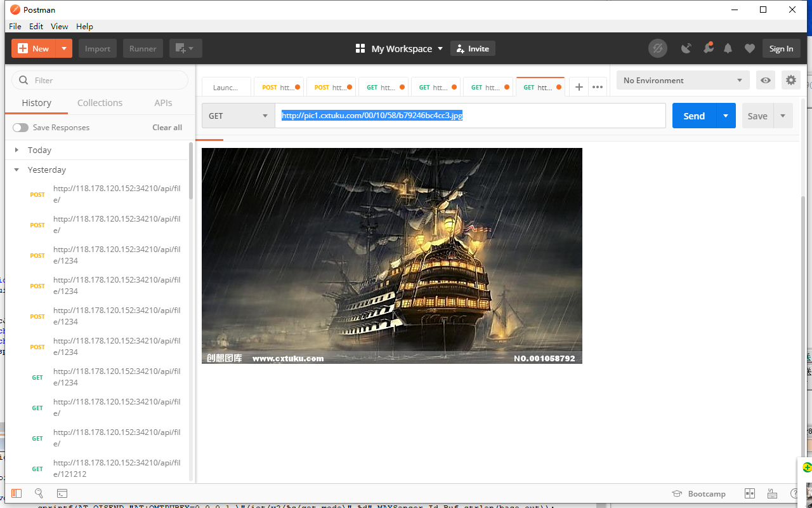The height and width of the screenshot is (508, 812).
Task: Open the tab options ellipsis menu
Action: (598, 88)
